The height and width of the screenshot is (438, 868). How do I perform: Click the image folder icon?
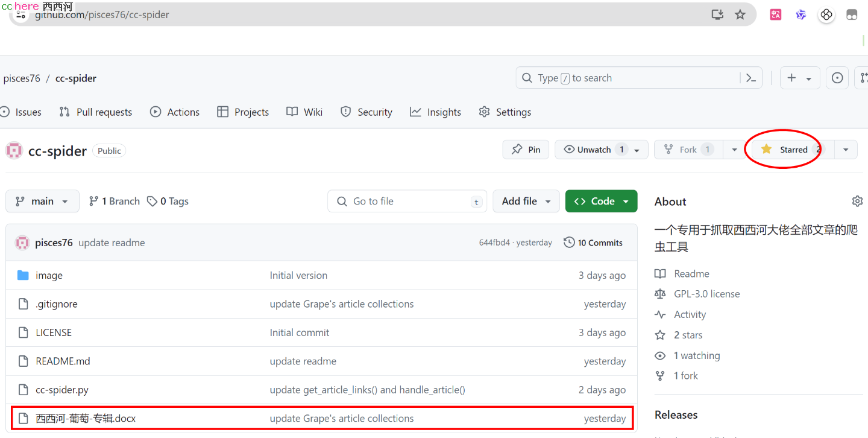pos(23,275)
